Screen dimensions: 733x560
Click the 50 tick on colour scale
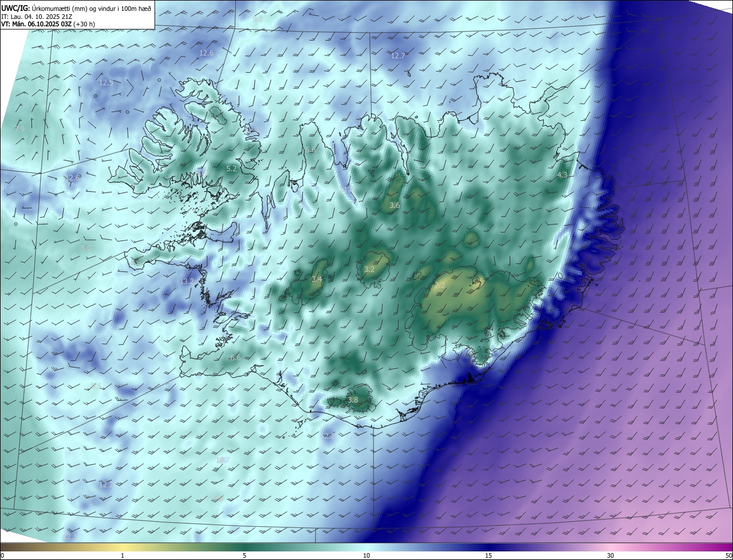tap(728, 555)
